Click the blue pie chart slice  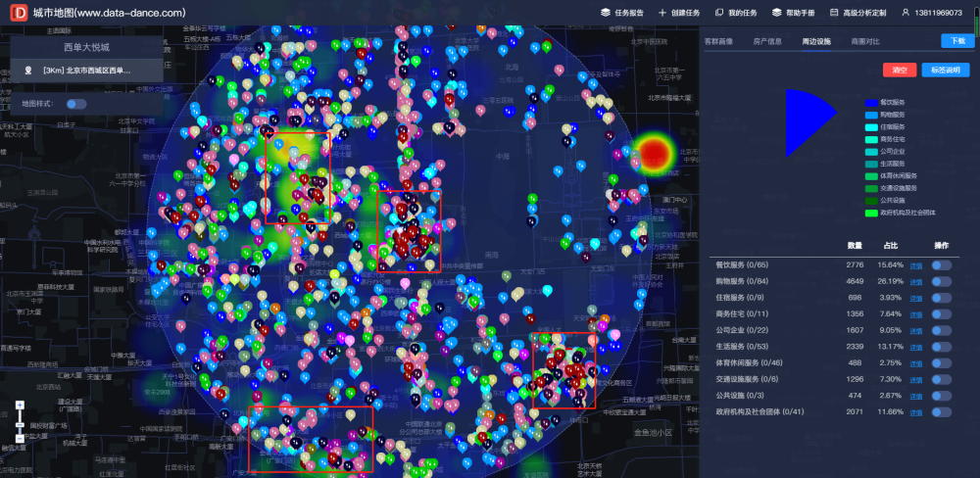click(x=805, y=121)
